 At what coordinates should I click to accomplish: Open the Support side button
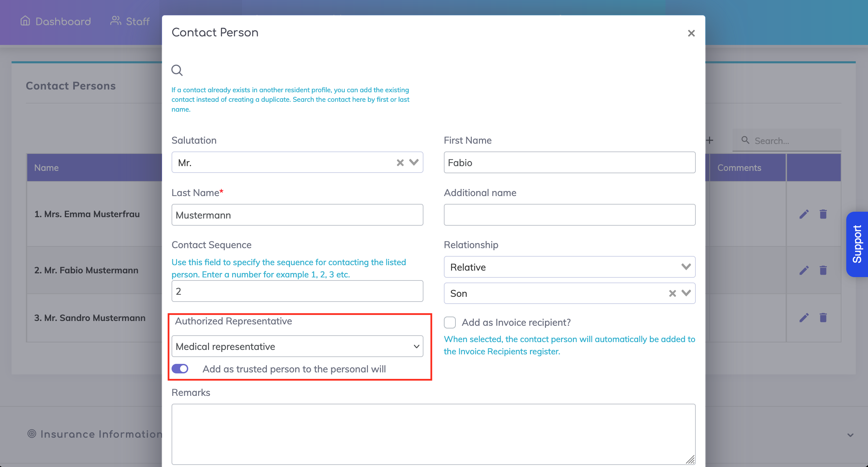(857, 244)
